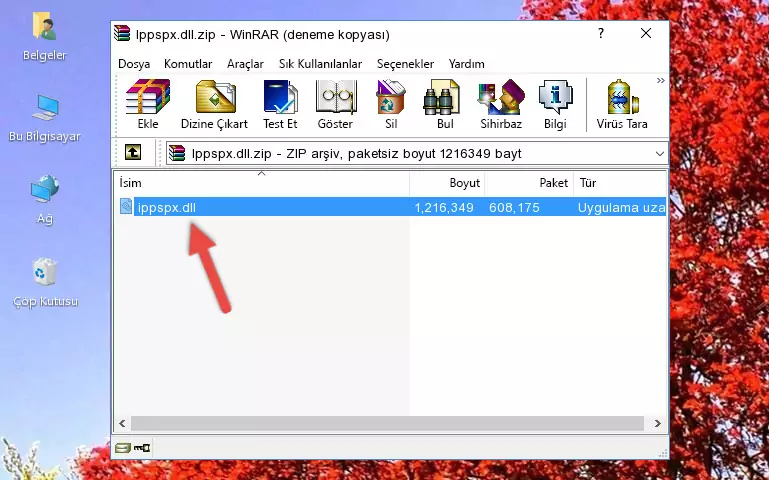The height and width of the screenshot is (480, 769).
Task: Click the drive icon in status bar
Action: tap(122, 447)
